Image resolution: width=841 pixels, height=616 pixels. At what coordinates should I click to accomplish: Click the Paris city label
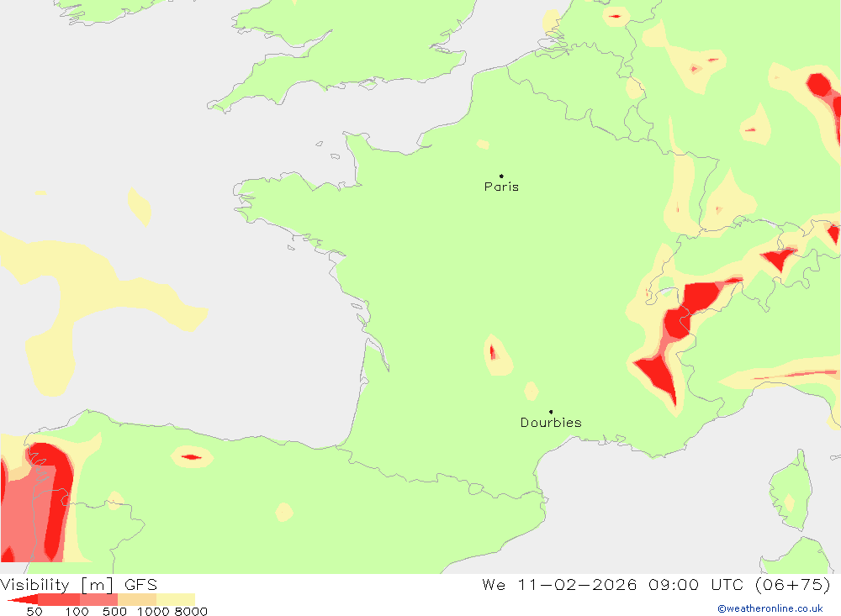pos(501,187)
